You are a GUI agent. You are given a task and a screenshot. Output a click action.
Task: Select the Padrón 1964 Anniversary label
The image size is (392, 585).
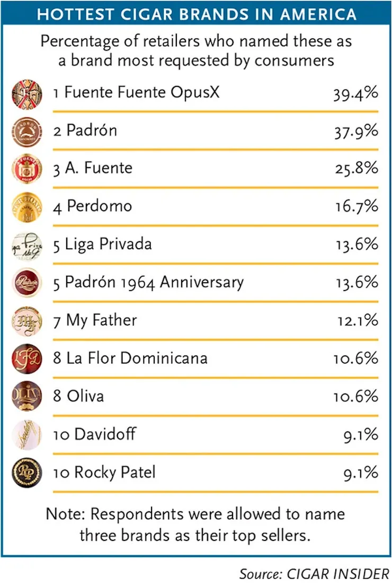148,282
